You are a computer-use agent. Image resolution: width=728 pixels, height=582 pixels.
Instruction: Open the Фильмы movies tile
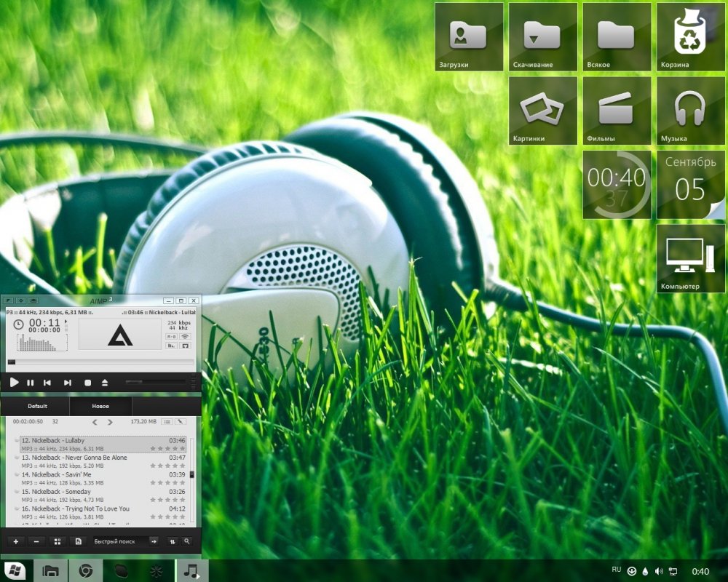point(617,111)
